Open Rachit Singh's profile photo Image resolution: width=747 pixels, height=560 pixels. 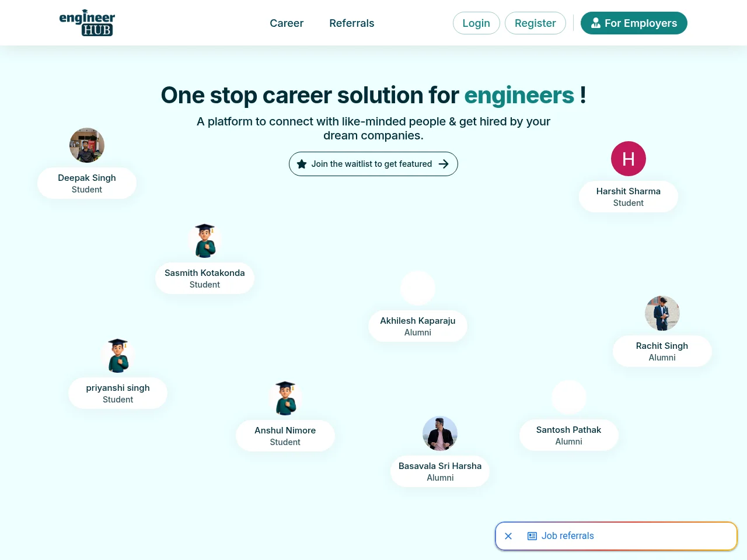[662, 313]
